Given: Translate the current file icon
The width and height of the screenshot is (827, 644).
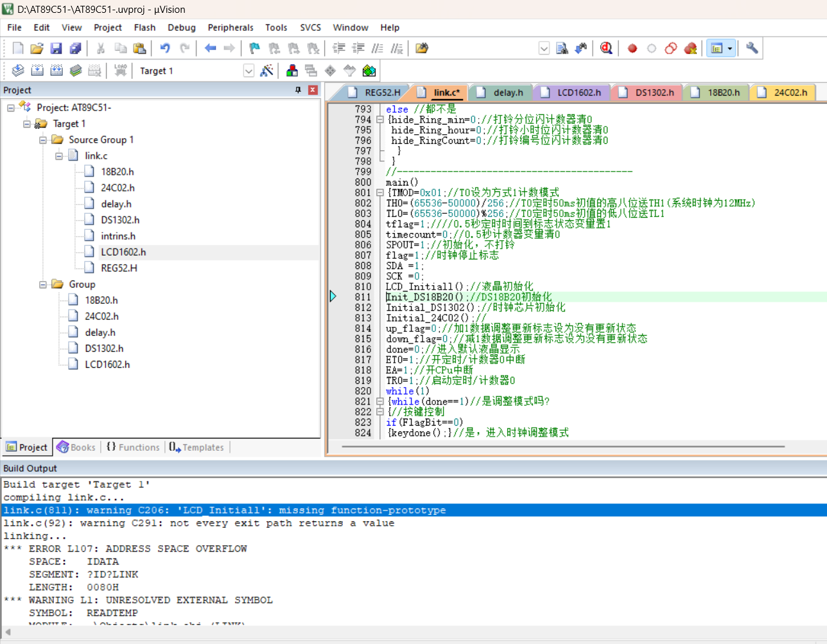Looking at the screenshot, I should tap(18, 71).
